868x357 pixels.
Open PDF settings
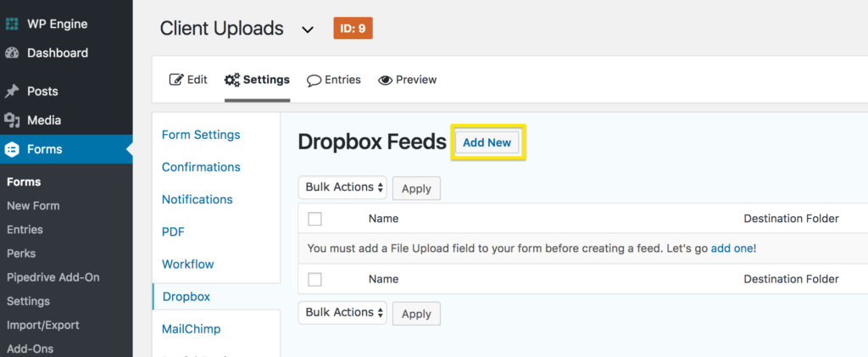click(173, 231)
